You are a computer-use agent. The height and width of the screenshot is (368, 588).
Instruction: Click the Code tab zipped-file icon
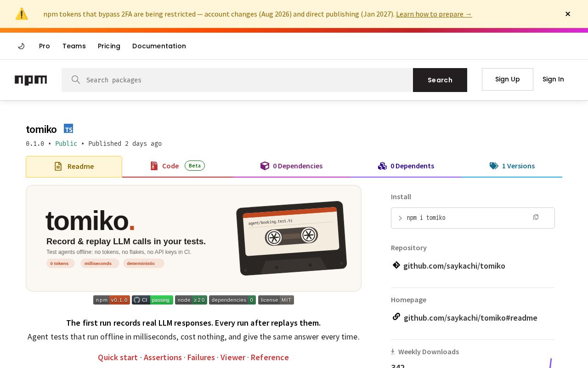coord(154,166)
